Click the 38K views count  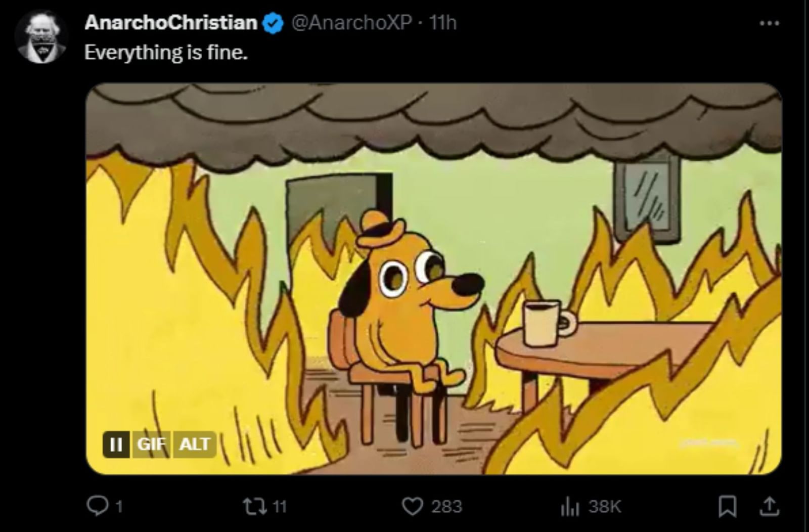tap(605, 506)
